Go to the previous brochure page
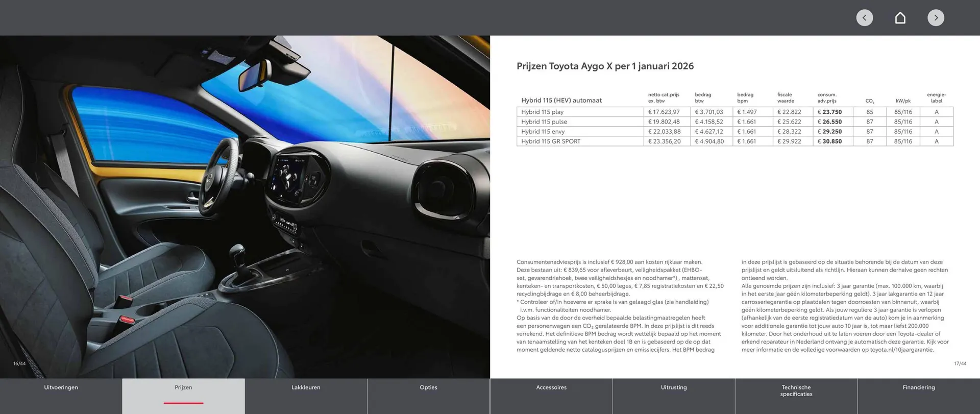This screenshot has width=980, height=414. 864,18
